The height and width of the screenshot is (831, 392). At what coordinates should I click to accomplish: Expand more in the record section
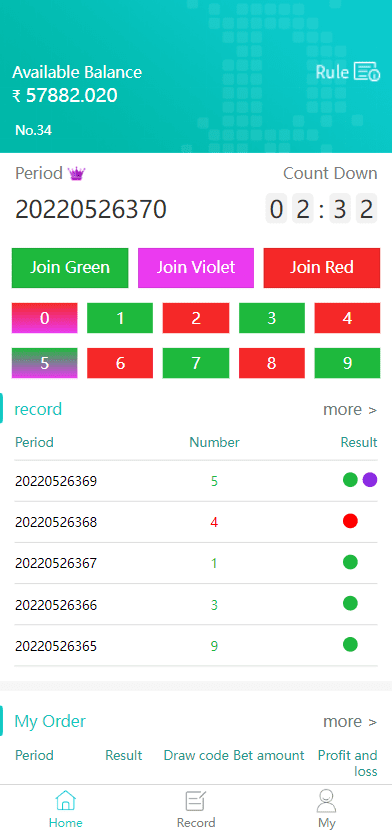point(350,410)
